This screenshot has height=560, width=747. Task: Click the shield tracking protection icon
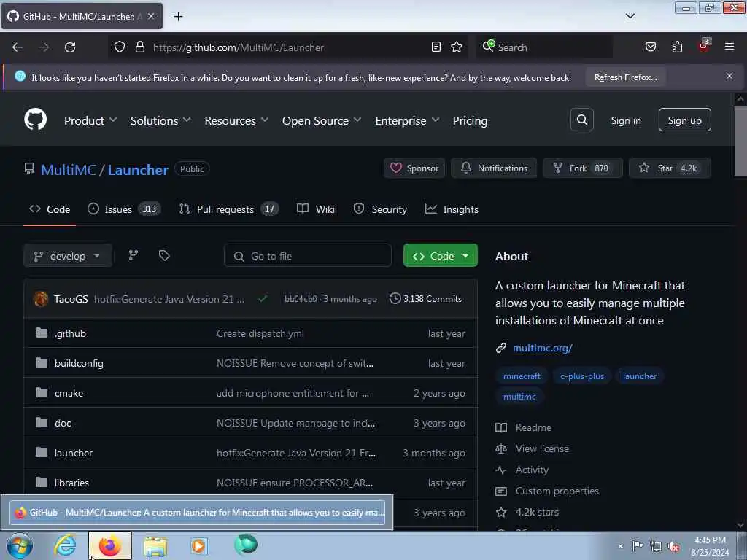120,47
